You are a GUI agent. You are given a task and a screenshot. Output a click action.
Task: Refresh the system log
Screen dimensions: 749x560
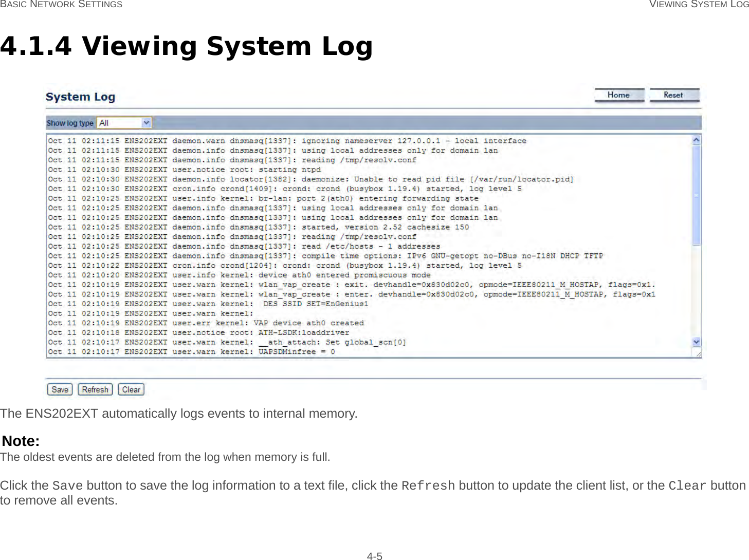coord(95,389)
